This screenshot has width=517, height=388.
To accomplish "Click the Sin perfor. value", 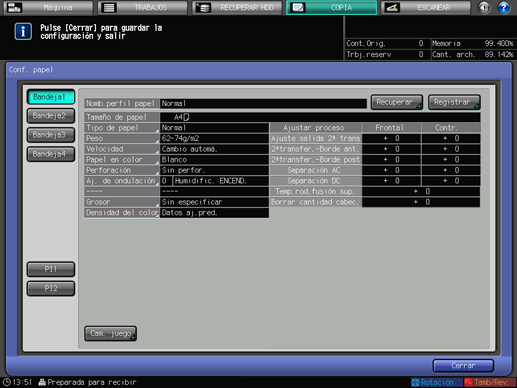I will coord(214,170).
